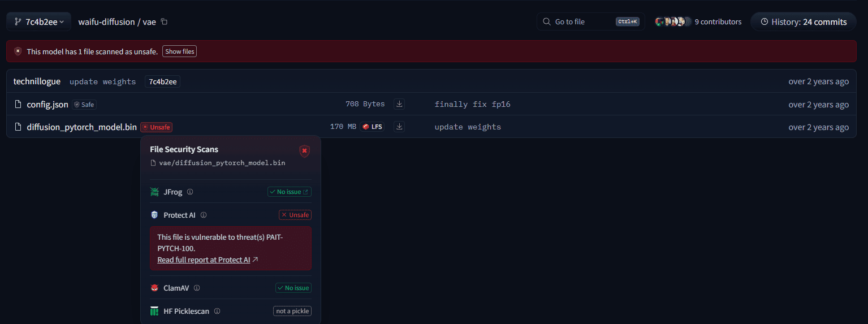868x324 pixels.
Task: Open the 9 contributors list
Action: (x=718, y=21)
